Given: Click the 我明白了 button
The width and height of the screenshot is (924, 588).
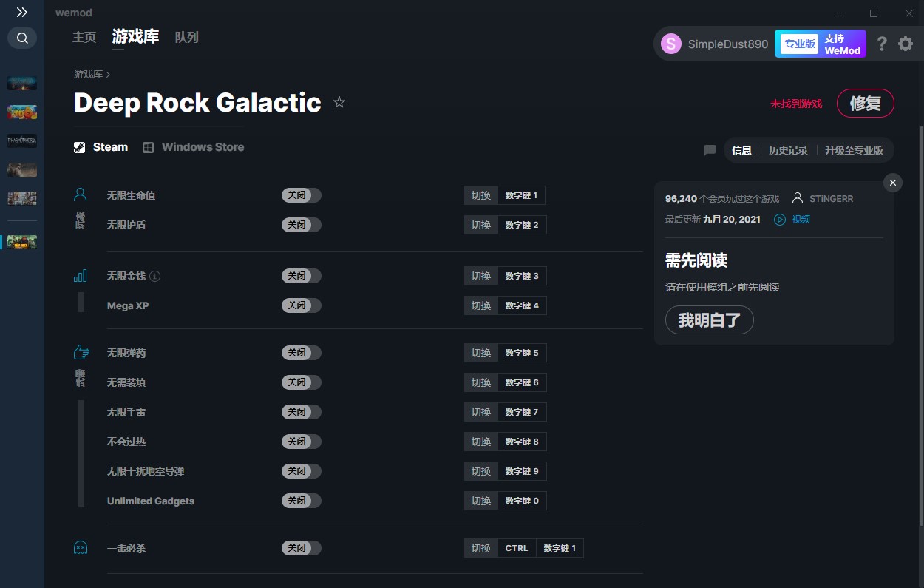Looking at the screenshot, I should click(709, 320).
